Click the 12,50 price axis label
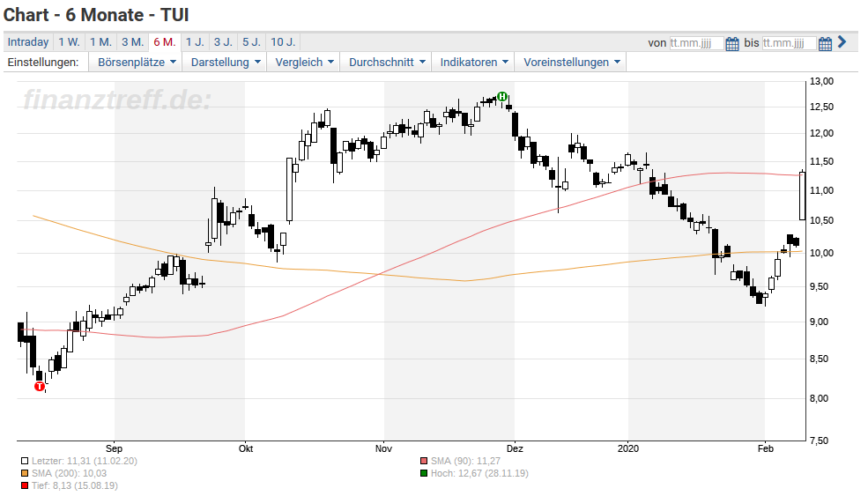The width and height of the screenshot is (868, 496). 821,107
